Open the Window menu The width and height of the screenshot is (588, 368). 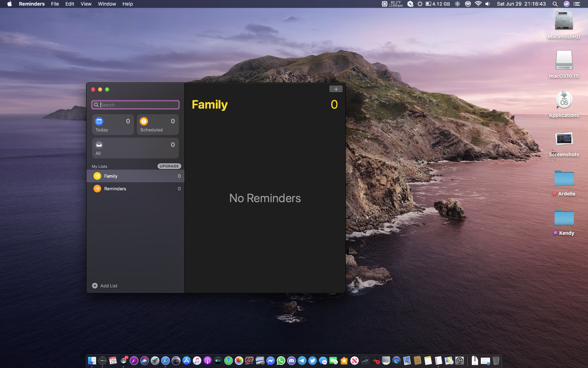(x=107, y=4)
